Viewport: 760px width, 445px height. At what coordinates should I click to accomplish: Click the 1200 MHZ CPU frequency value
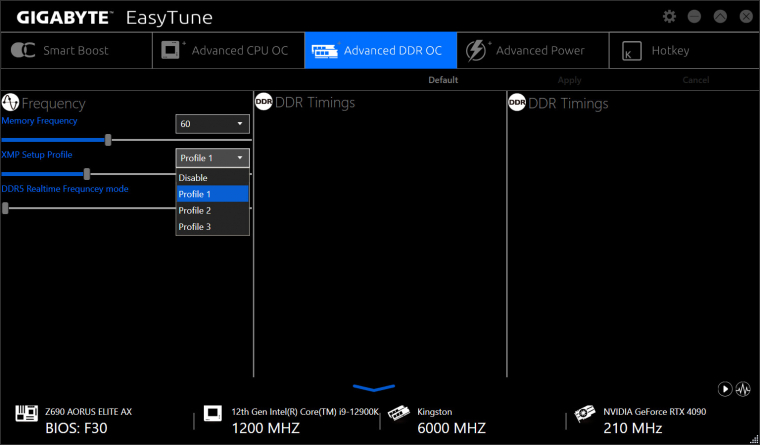(x=266, y=429)
